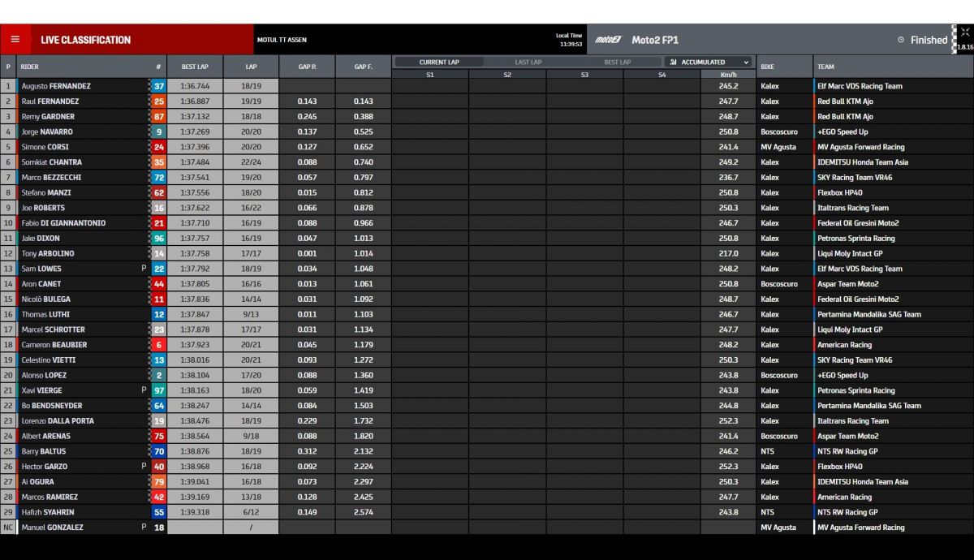This screenshot has height=560, width=974.
Task: Sort by Gap F. column header
Action: 363,67
